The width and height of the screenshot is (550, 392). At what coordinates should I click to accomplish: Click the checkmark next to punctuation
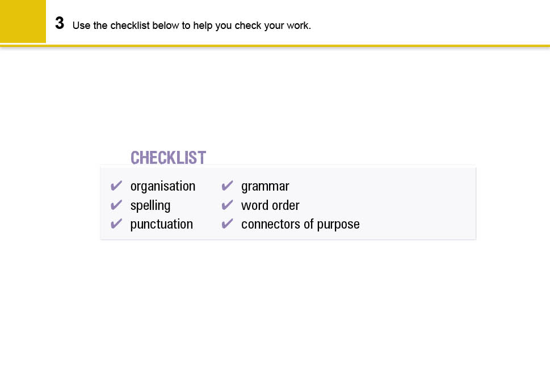pyautogui.click(x=116, y=224)
